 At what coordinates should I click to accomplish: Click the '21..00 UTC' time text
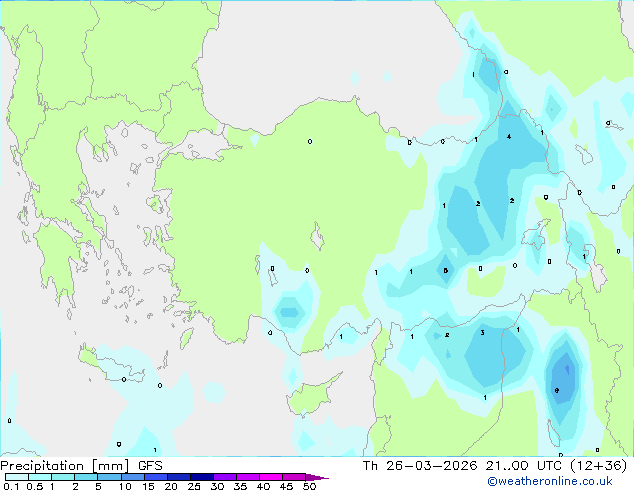(x=524, y=466)
